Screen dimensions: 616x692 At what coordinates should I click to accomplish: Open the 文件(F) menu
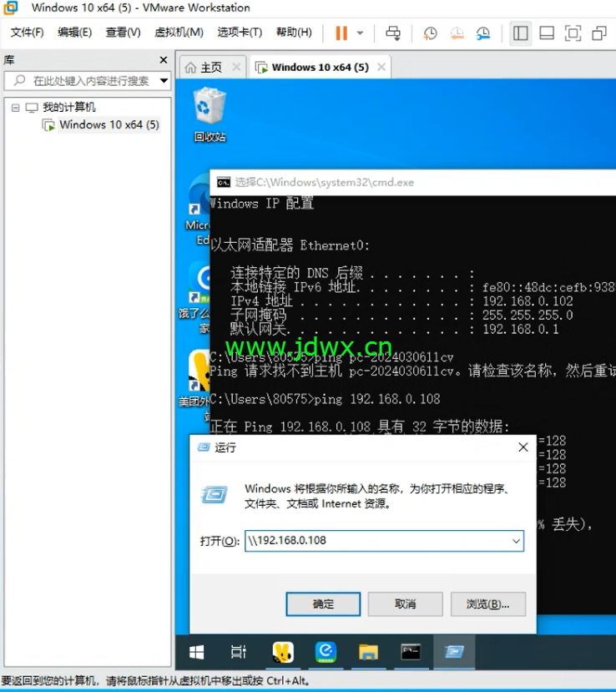point(27,33)
